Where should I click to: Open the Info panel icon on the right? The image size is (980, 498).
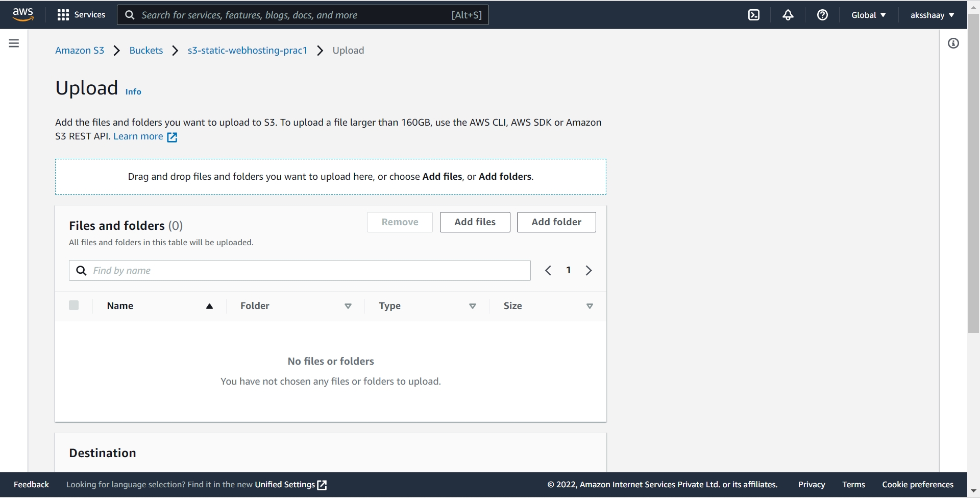point(953,43)
